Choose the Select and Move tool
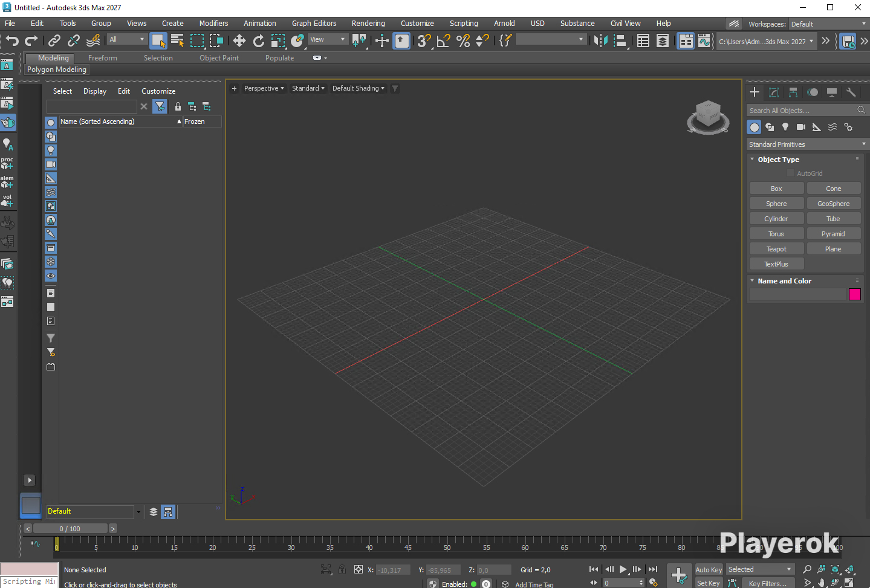 point(239,40)
